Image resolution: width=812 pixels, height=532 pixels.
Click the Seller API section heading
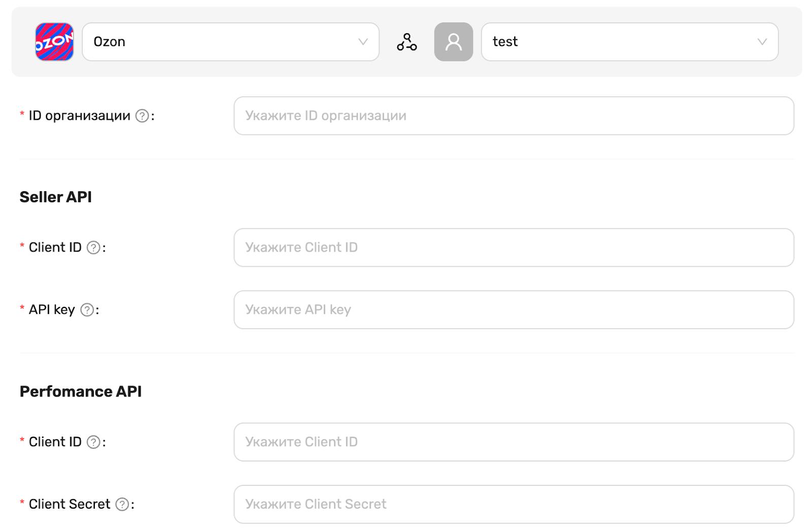pos(56,197)
